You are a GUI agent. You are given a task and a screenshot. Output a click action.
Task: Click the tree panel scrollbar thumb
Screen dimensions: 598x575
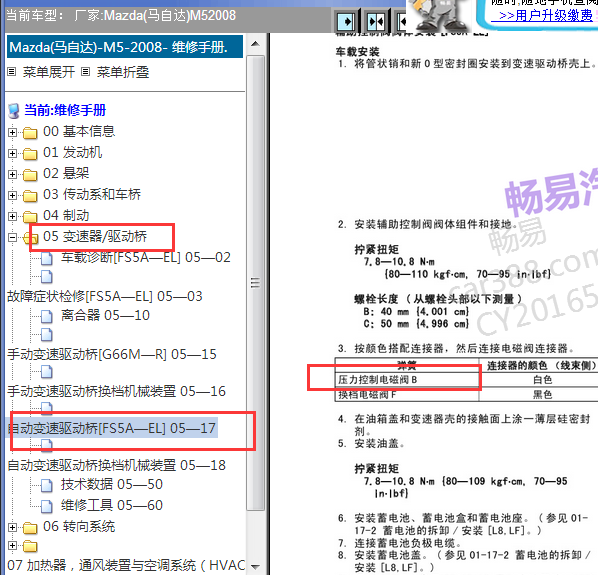tap(256, 283)
